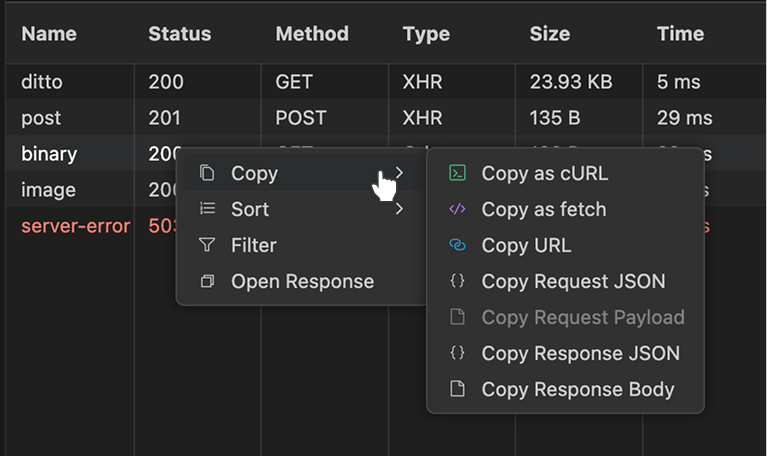Click the braces icon beside Copy Response JSON
Viewport: 767px width, 456px height.
457,353
